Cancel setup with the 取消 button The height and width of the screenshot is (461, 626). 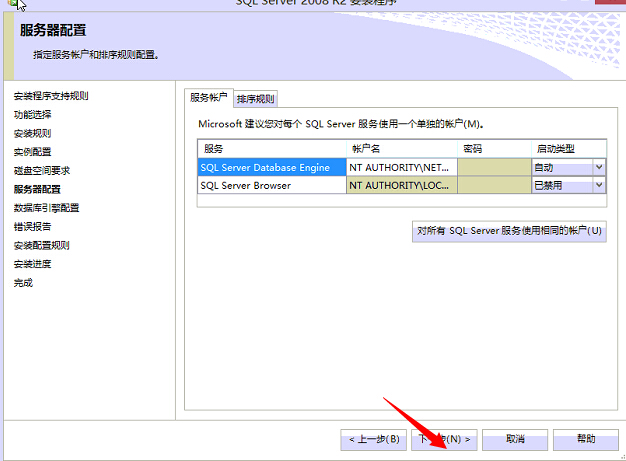click(x=515, y=440)
